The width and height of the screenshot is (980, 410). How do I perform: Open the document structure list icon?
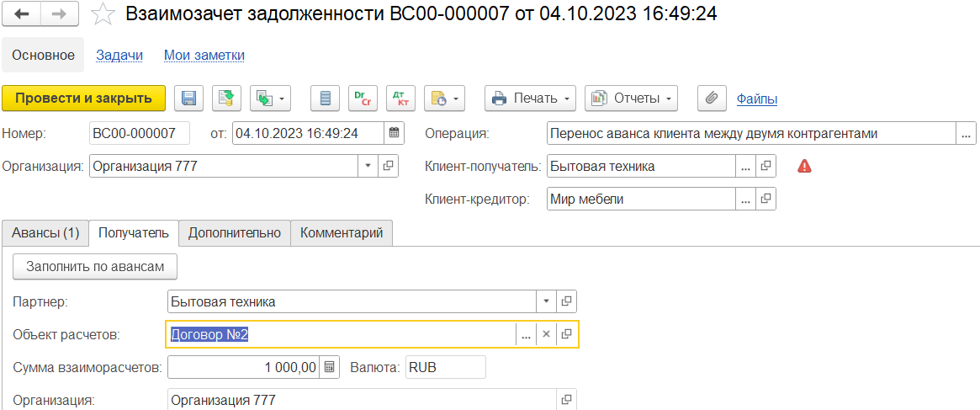coord(325,99)
